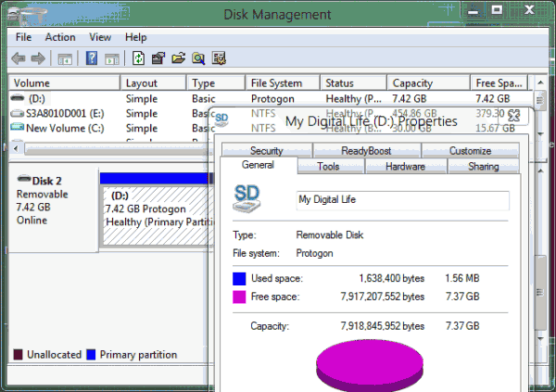Open the View menu

pos(100,37)
